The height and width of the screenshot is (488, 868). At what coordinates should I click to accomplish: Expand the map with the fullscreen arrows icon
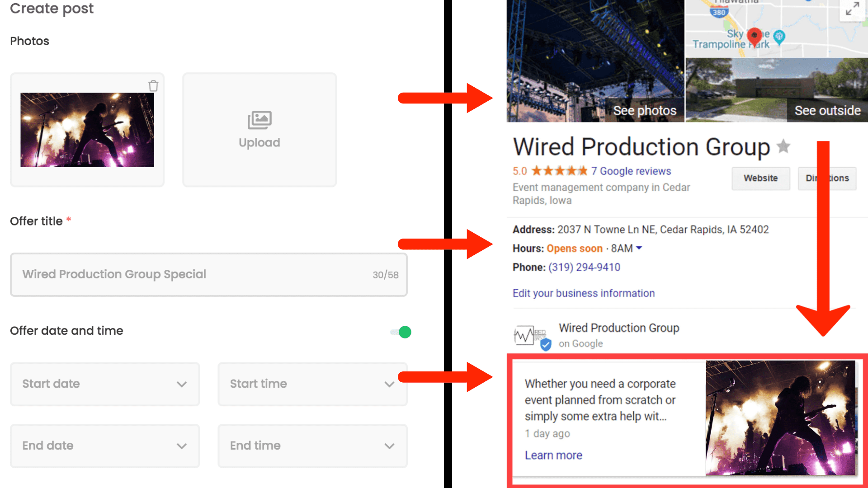tap(852, 8)
